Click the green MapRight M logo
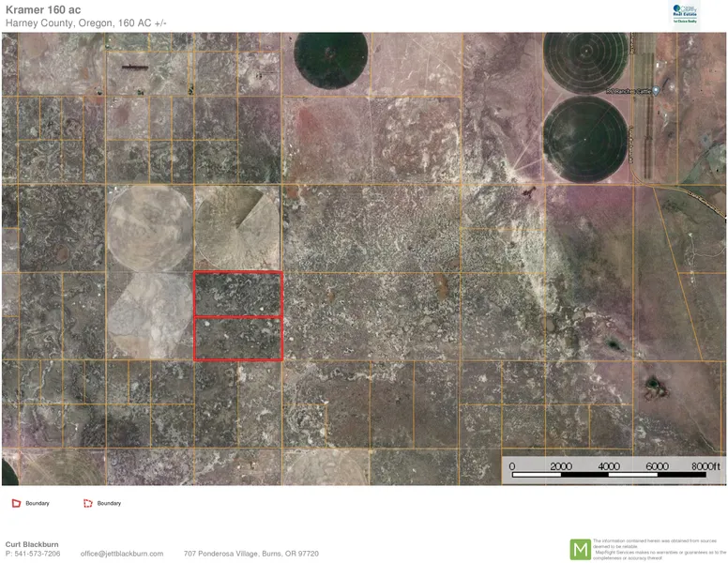Screen dimensions: 728x563 point(581,549)
